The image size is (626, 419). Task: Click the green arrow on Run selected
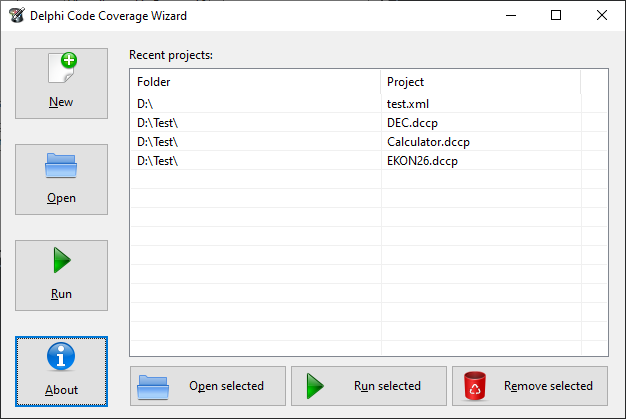click(315, 386)
